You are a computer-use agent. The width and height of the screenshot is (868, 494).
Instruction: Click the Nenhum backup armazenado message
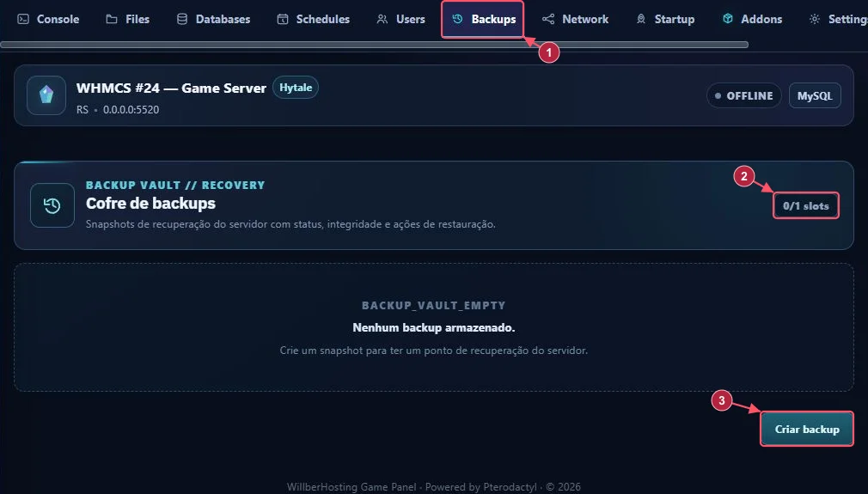click(433, 327)
